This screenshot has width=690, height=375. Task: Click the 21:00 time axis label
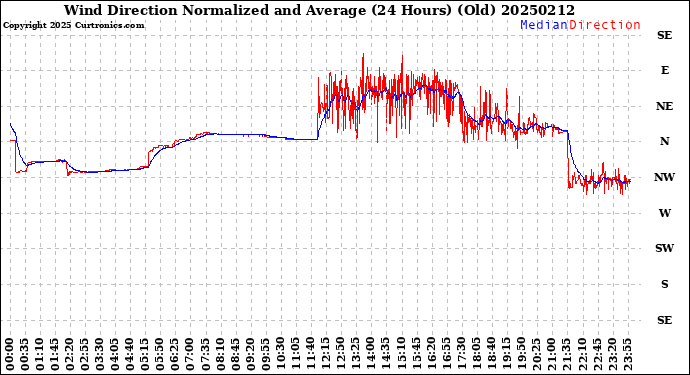tap(551, 355)
